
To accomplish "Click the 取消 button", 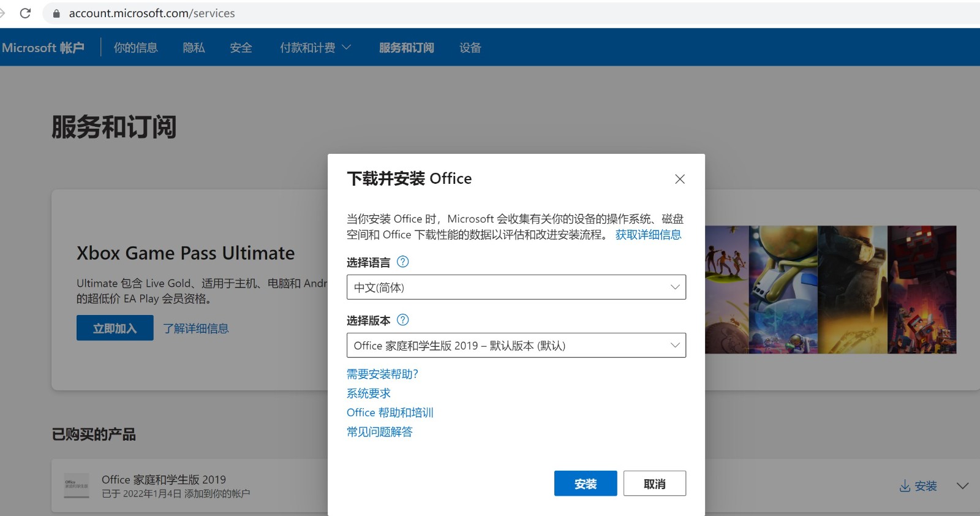I will pyautogui.click(x=655, y=484).
